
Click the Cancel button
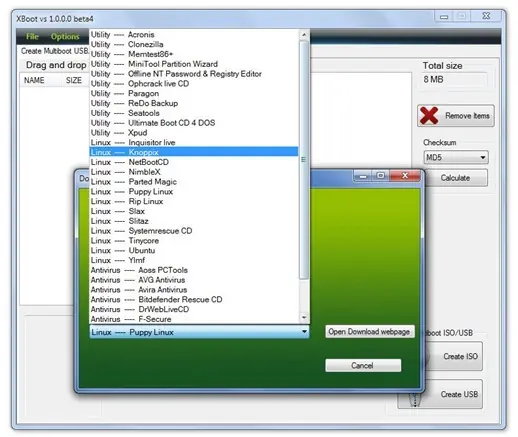tap(363, 366)
